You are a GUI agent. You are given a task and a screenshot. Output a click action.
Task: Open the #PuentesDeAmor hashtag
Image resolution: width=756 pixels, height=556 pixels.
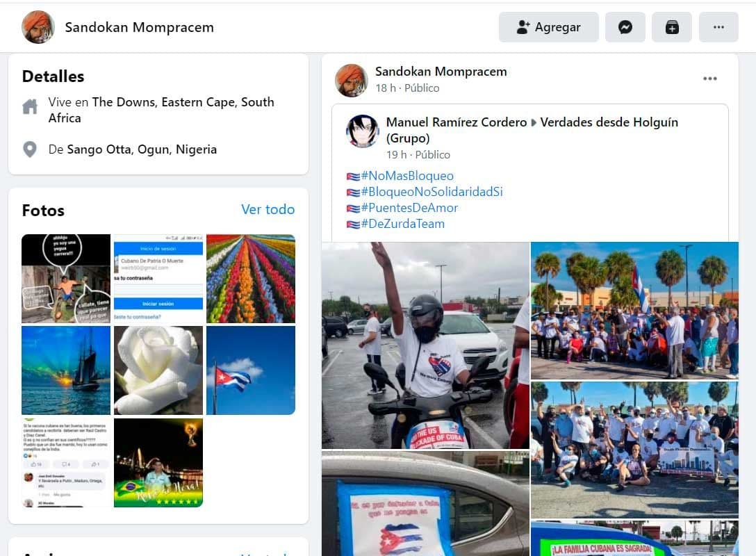pyautogui.click(x=409, y=208)
